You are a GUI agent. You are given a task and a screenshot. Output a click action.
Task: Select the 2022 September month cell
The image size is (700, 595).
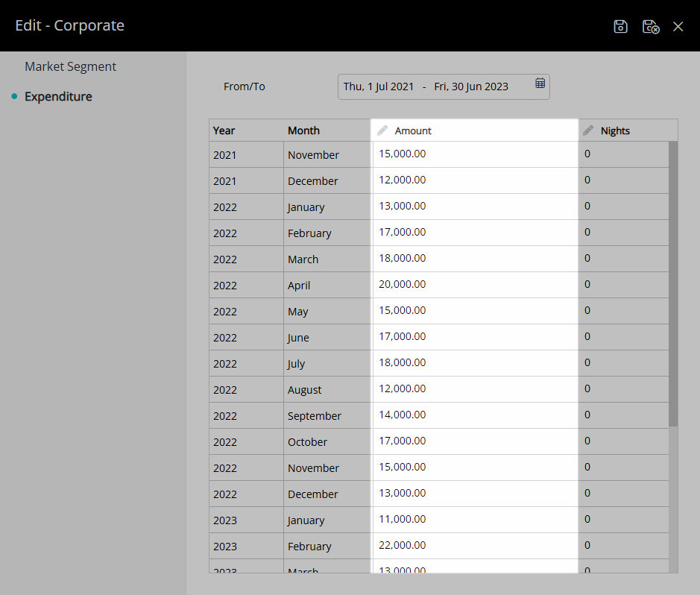pos(327,415)
